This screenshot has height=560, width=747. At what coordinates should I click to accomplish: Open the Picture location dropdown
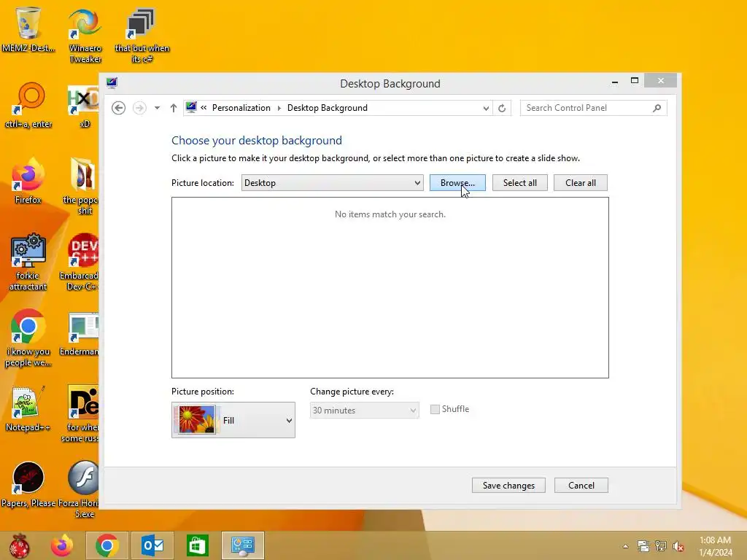pyautogui.click(x=332, y=183)
